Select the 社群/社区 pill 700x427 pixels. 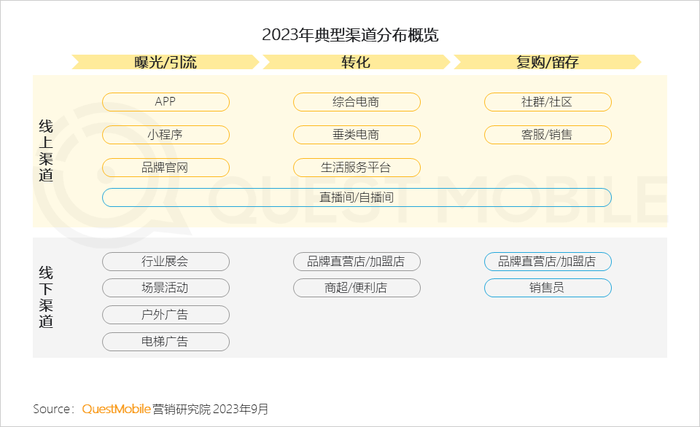pos(548,102)
